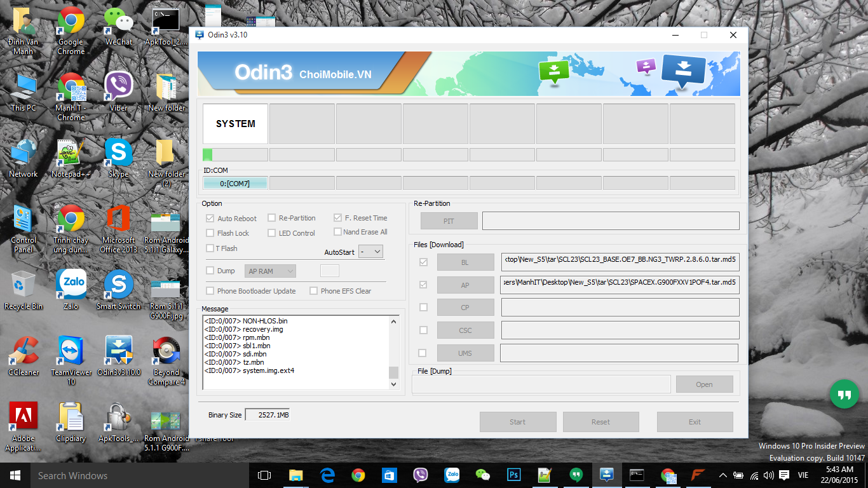The height and width of the screenshot is (488, 868).
Task: Click the PIT button
Action: (449, 221)
